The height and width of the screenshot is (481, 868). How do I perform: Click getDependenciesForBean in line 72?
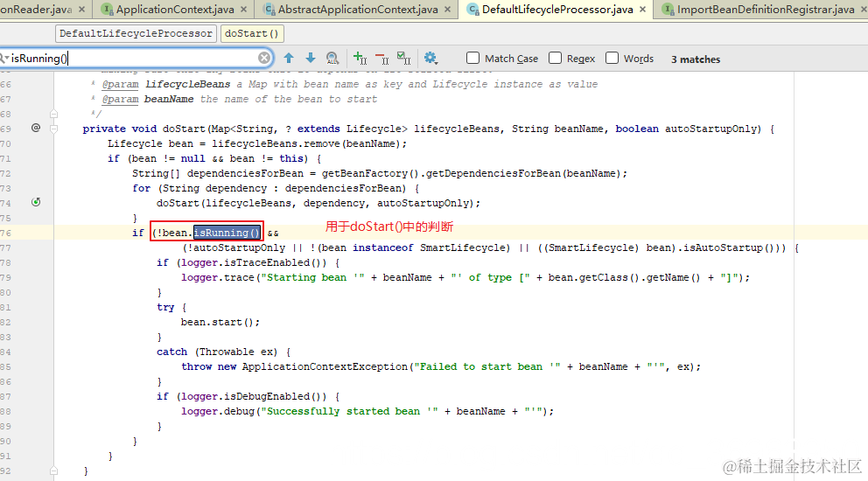(x=493, y=173)
